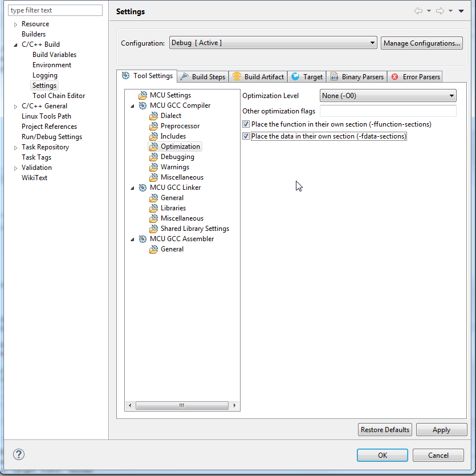
Task: Click the MCU GCC Assembler tool icon
Action: 143,239
